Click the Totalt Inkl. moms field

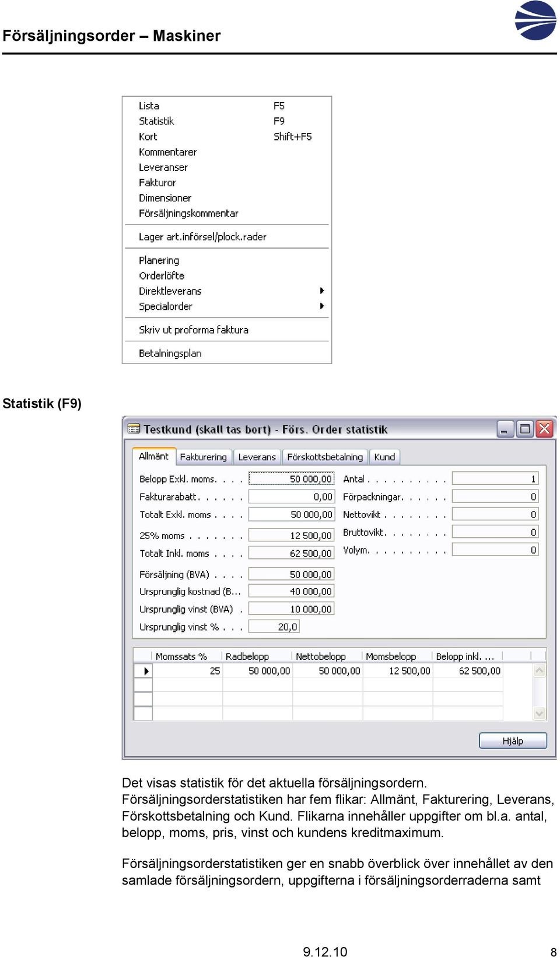[x=291, y=553]
